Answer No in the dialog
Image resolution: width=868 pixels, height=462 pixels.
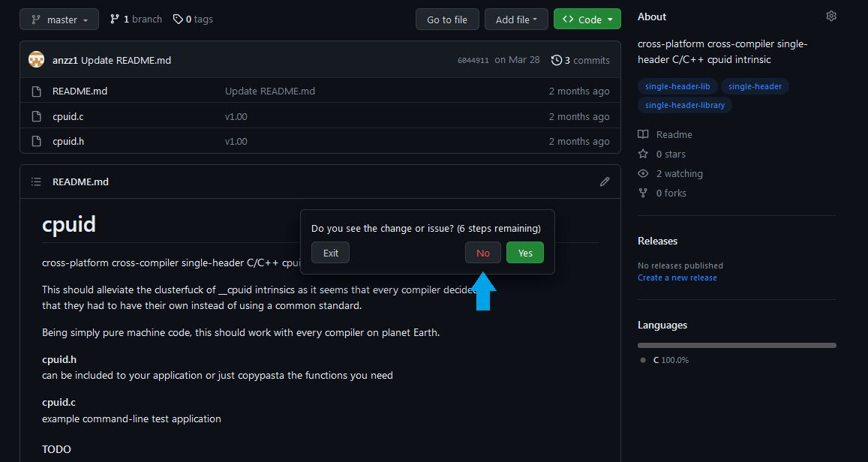482,253
